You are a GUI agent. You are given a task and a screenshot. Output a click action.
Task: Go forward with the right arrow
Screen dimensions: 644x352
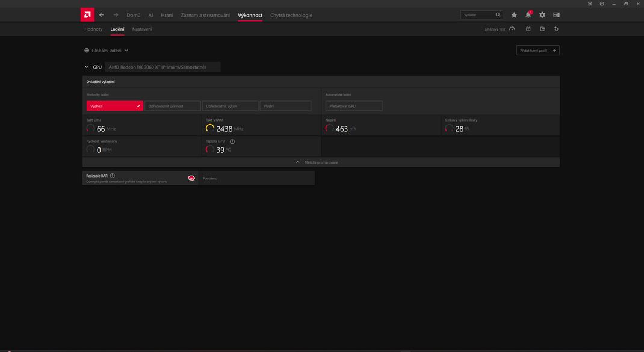(x=116, y=15)
